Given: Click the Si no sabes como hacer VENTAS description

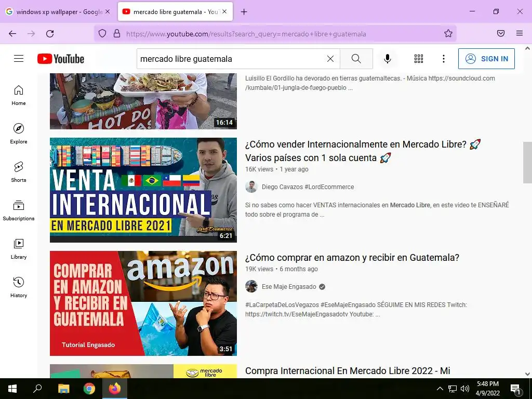Looking at the screenshot, I should [377, 210].
